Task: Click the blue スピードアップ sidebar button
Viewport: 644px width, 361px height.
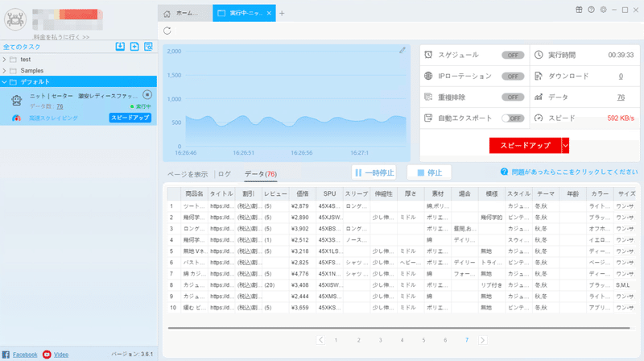Action: click(x=130, y=118)
